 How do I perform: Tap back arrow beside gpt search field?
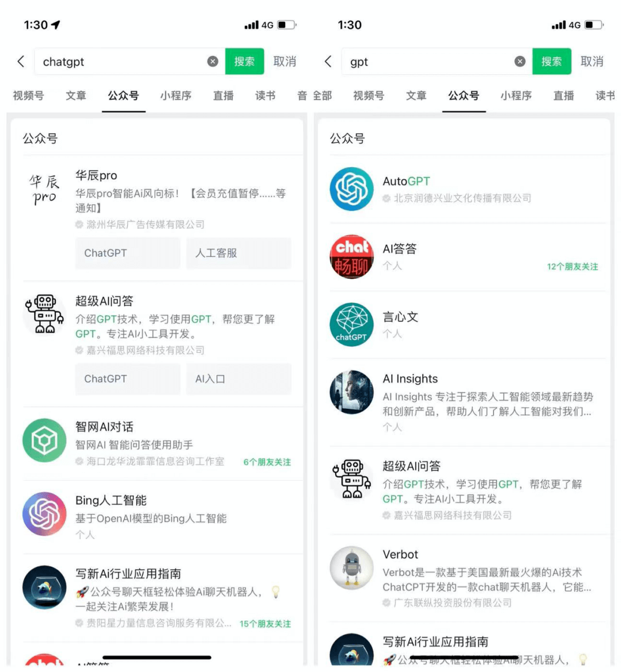pos(328,62)
